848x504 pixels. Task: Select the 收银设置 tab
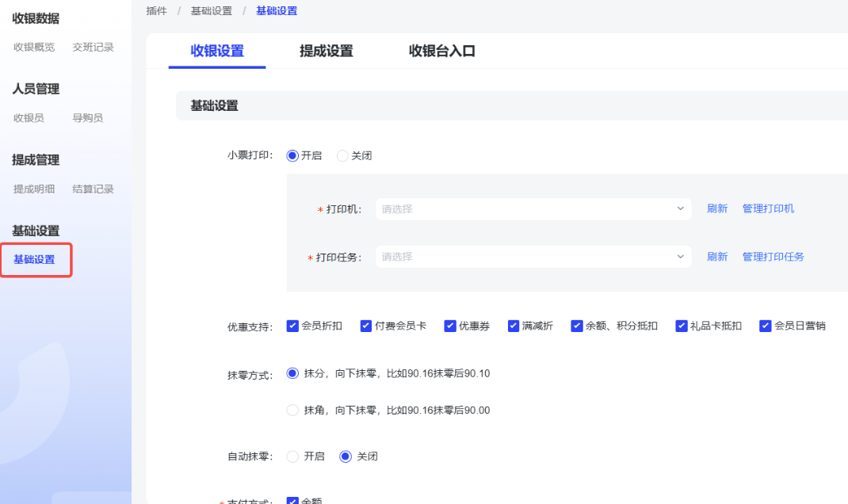pos(217,52)
